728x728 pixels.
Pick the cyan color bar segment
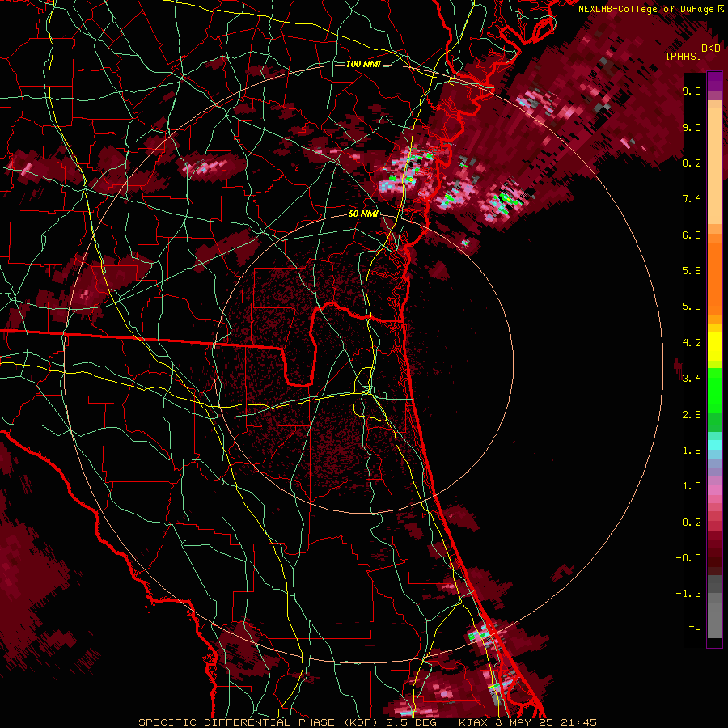click(714, 444)
